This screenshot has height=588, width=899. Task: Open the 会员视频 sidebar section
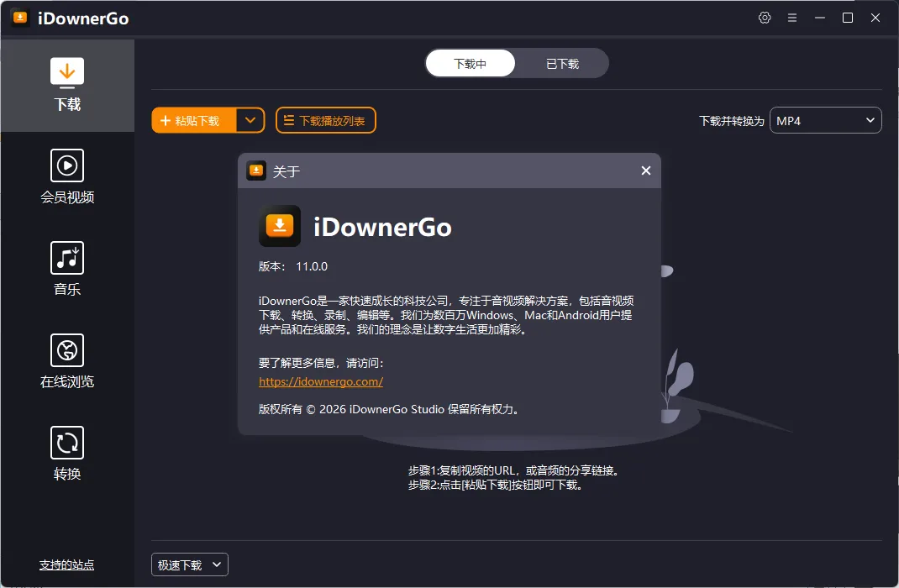pos(67,177)
